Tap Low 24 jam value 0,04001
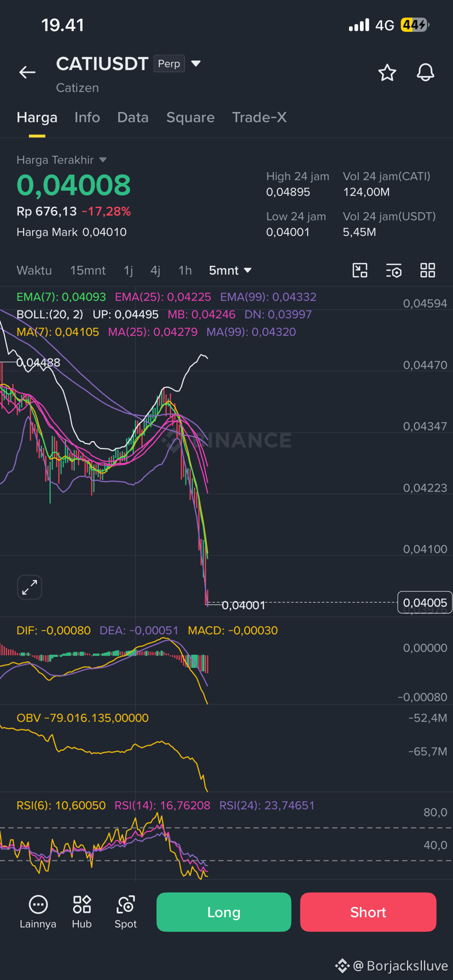This screenshot has height=980, width=453. point(288,232)
